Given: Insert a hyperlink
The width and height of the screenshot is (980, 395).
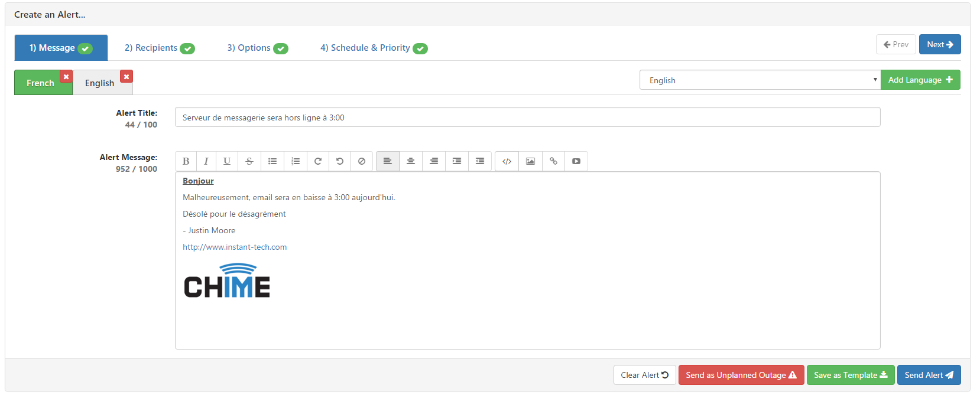Looking at the screenshot, I should point(554,161).
